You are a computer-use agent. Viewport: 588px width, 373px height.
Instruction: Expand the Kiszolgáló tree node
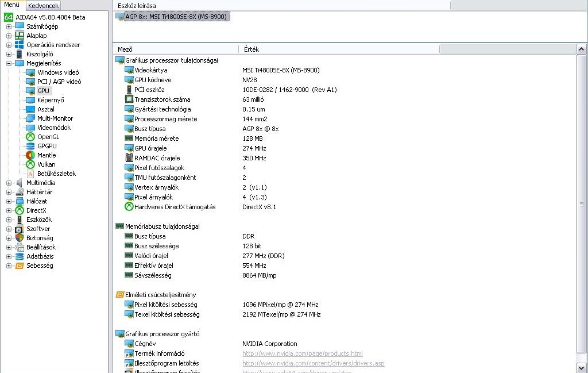(9, 54)
